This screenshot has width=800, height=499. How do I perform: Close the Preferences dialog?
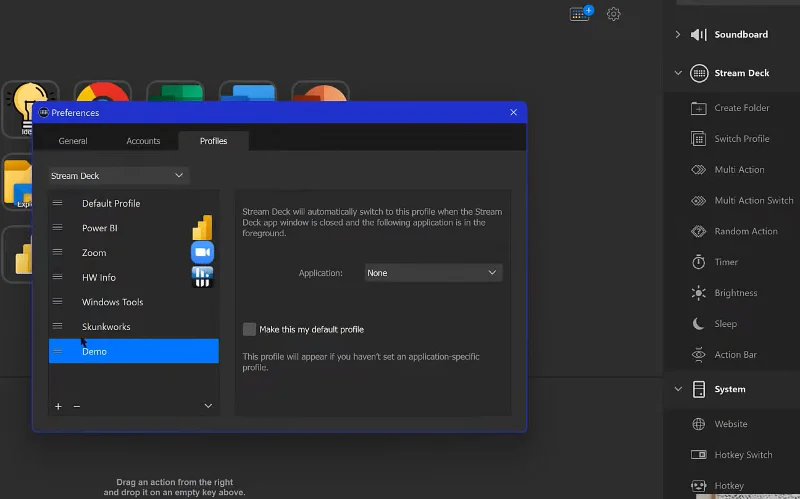[x=513, y=112]
